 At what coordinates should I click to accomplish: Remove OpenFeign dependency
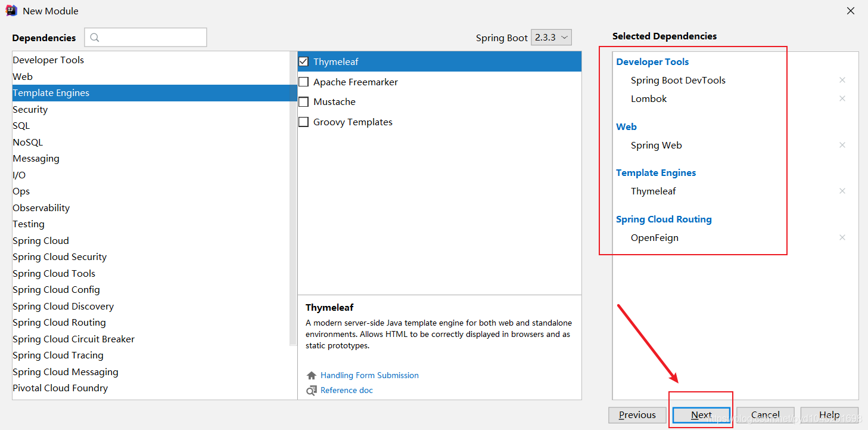tap(842, 237)
